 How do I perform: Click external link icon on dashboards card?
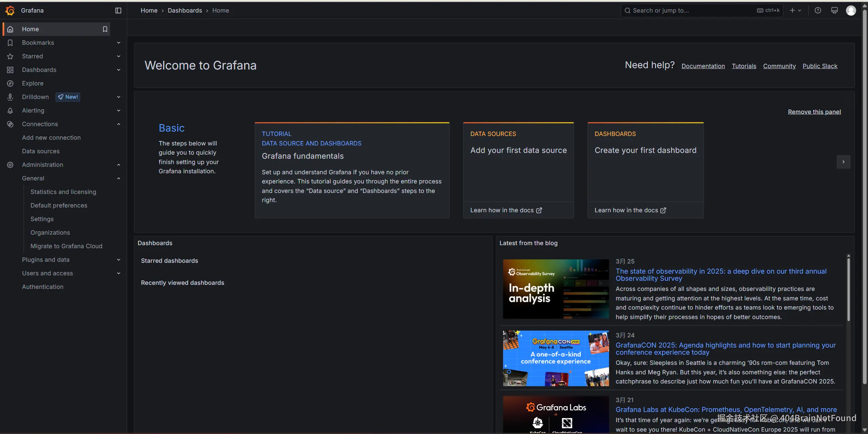tap(663, 210)
